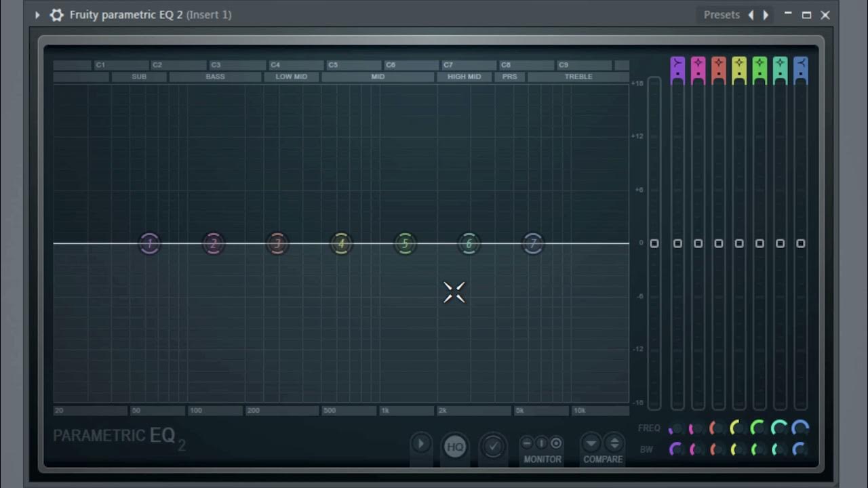Click the PRS frequency range label
The height and width of the screenshot is (488, 868).
tap(510, 77)
